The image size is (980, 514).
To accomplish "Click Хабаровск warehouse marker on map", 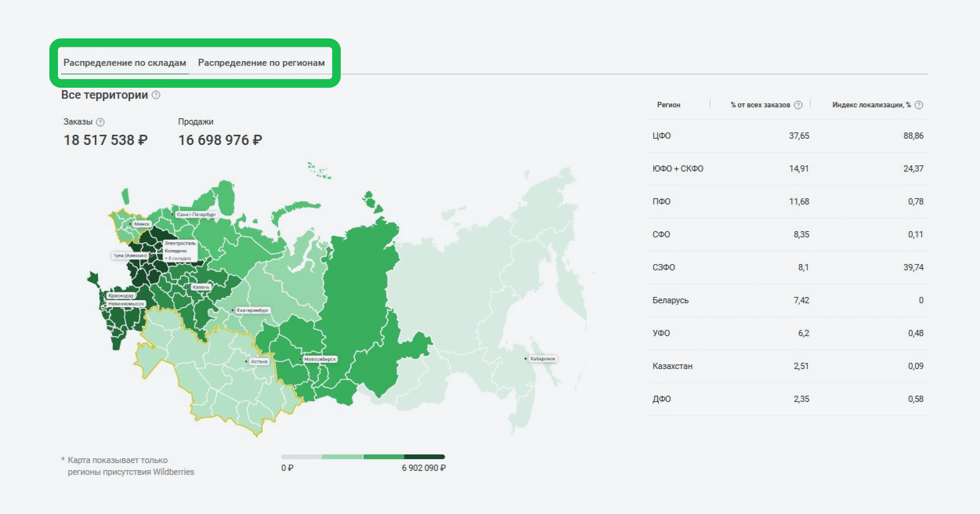I will 542,359.
